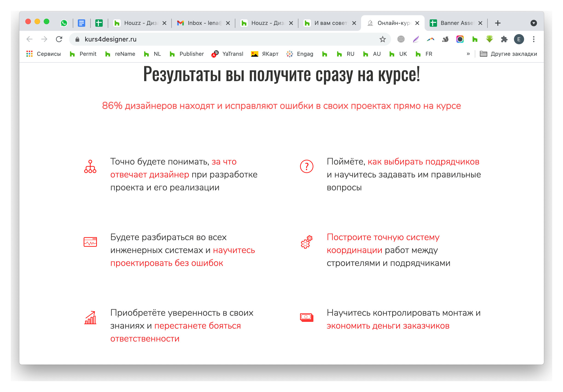Click the squirrel extension icon
The height and width of the screenshot is (392, 563).
pyautogui.click(x=445, y=39)
